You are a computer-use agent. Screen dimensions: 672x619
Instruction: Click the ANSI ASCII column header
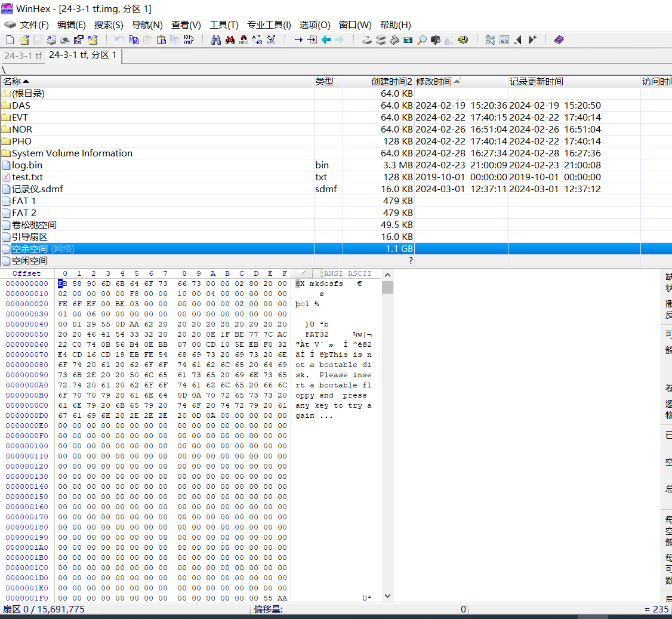(x=347, y=273)
